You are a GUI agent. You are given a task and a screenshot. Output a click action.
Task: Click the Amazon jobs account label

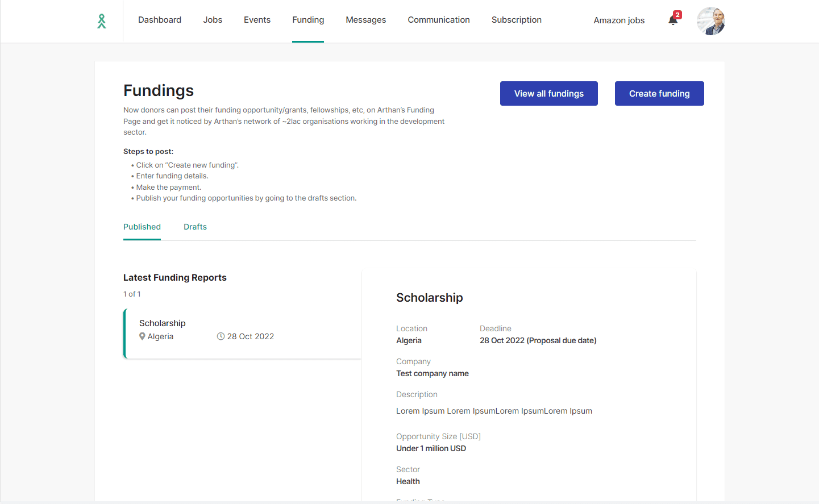pyautogui.click(x=619, y=20)
